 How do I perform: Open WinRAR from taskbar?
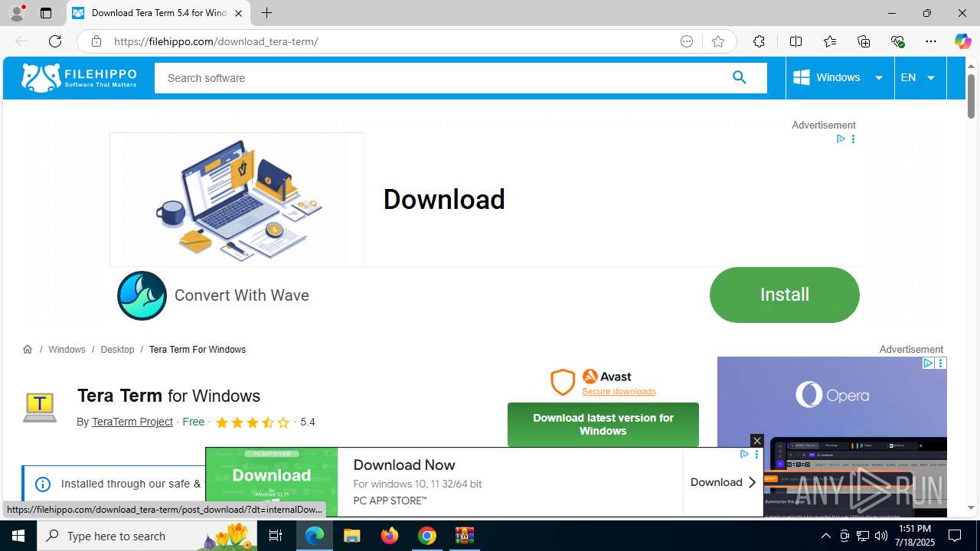point(465,536)
